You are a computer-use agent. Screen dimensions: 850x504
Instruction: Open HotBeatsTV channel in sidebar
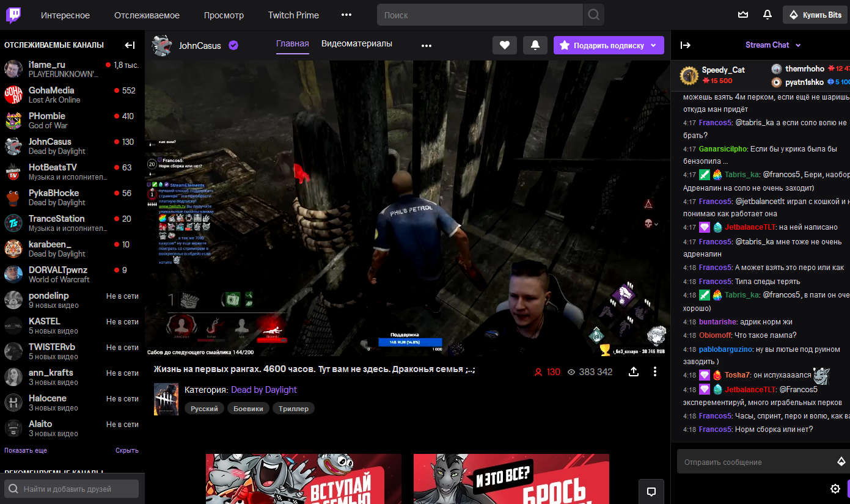click(x=72, y=172)
